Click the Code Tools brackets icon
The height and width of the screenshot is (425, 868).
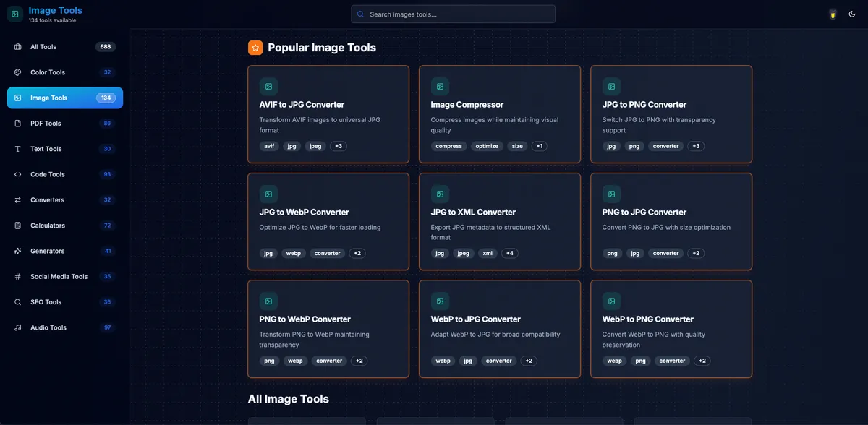(x=18, y=174)
